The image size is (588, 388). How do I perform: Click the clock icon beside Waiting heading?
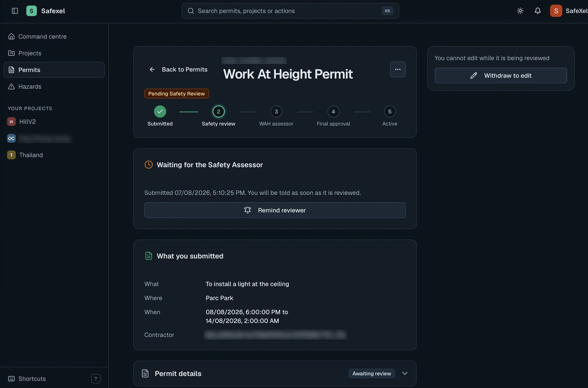tap(148, 164)
